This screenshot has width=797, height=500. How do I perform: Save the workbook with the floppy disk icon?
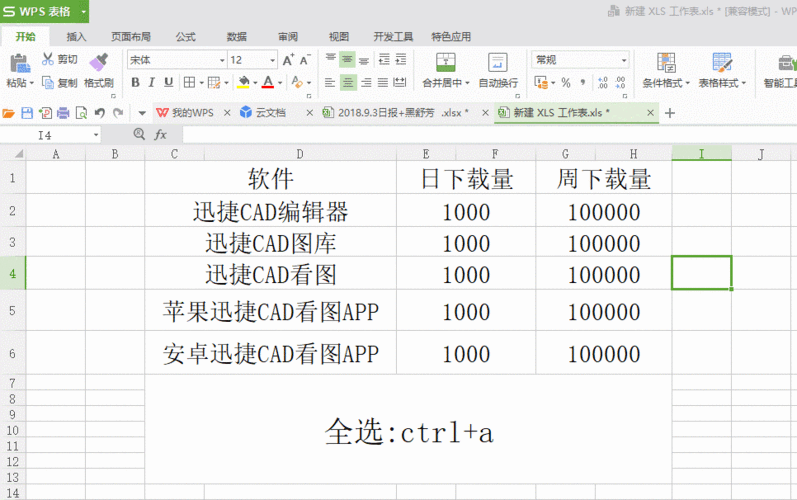tap(27, 113)
